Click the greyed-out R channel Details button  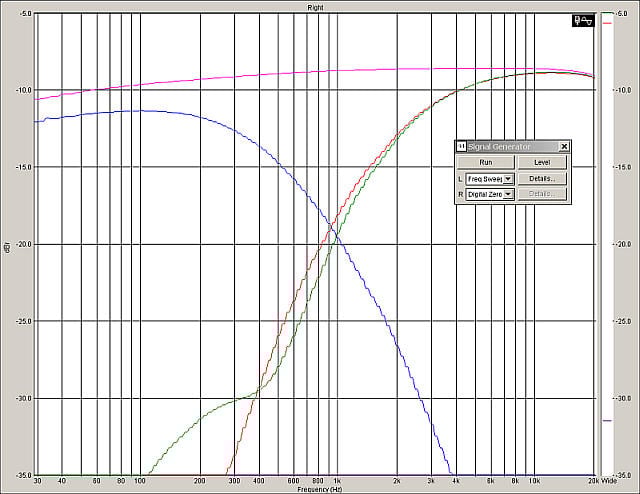(542, 194)
